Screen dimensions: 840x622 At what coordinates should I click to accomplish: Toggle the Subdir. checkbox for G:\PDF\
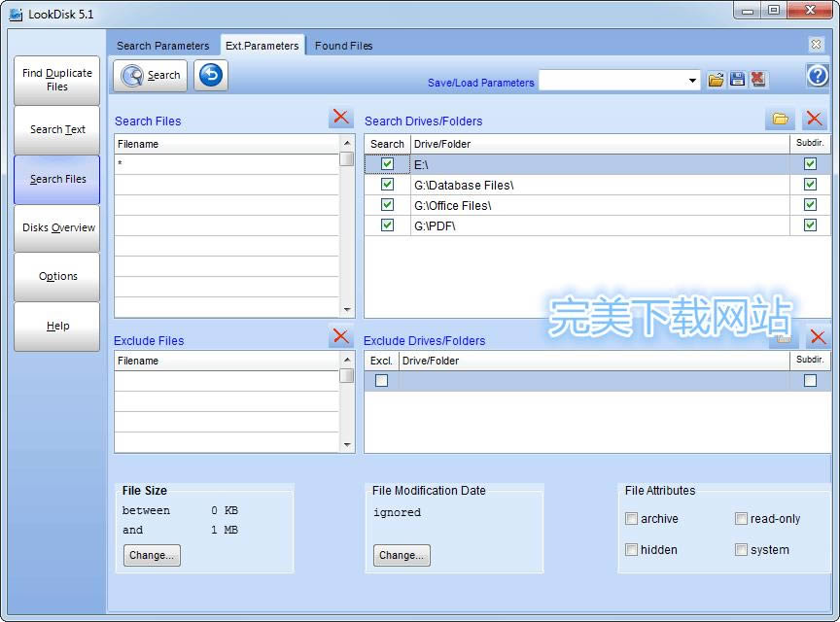[810, 225]
